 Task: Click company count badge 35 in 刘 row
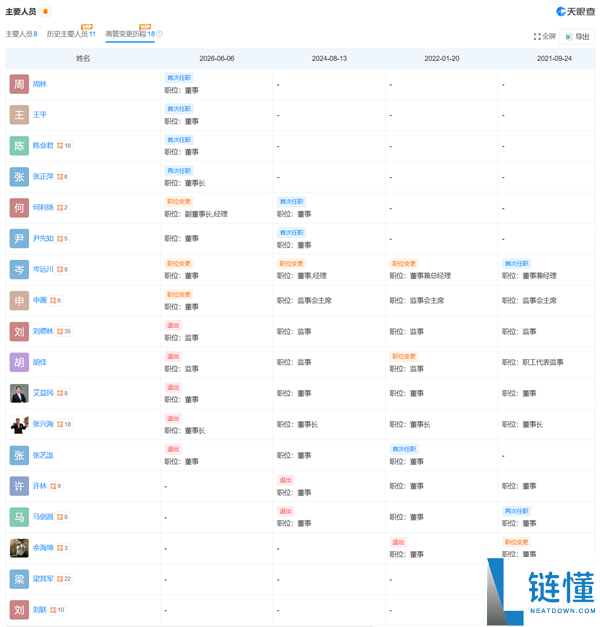64,331
